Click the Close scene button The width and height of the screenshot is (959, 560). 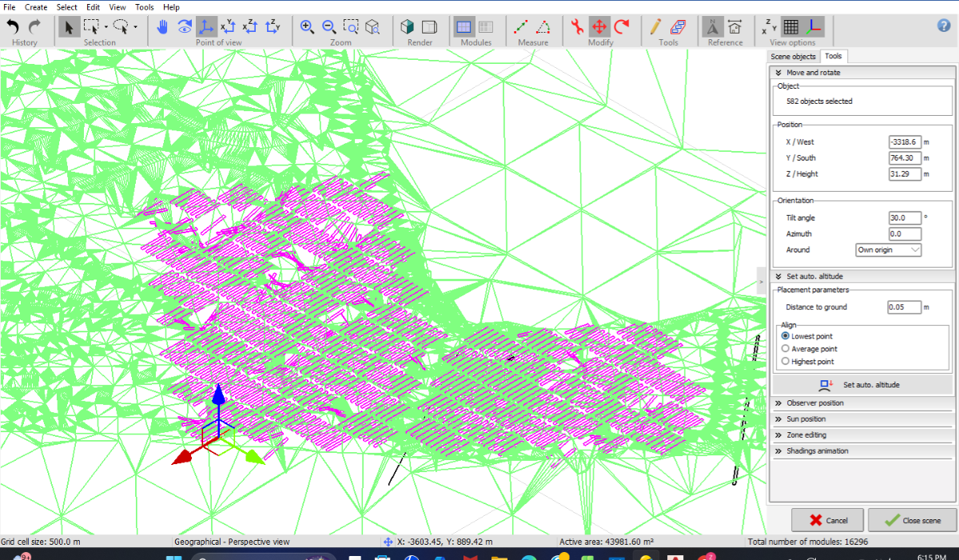[x=912, y=520]
